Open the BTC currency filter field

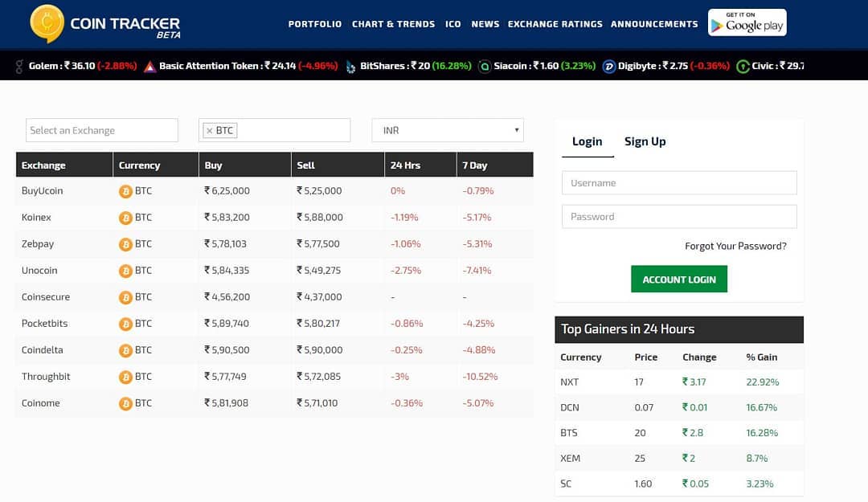[x=275, y=130]
